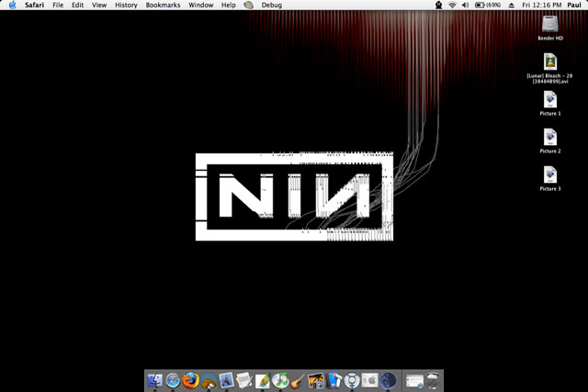Screen dimensions: 588x392
Task: Open the Debug menu
Action: 272,5
